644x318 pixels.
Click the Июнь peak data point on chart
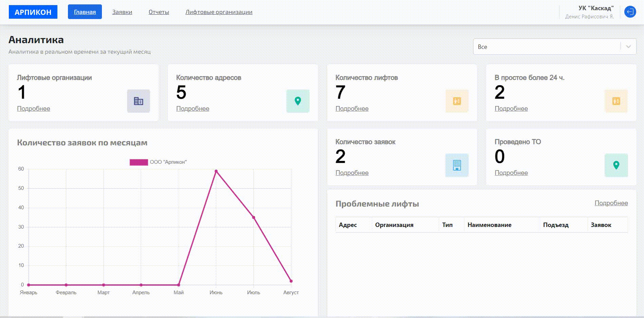(x=216, y=171)
